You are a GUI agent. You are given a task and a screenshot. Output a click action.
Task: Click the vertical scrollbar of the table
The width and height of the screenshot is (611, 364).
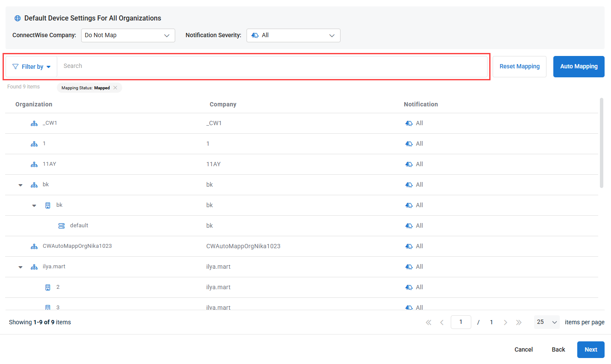(602, 143)
